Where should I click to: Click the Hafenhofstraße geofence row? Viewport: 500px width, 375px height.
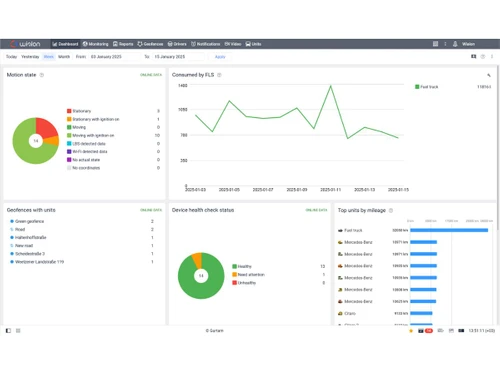(82, 237)
